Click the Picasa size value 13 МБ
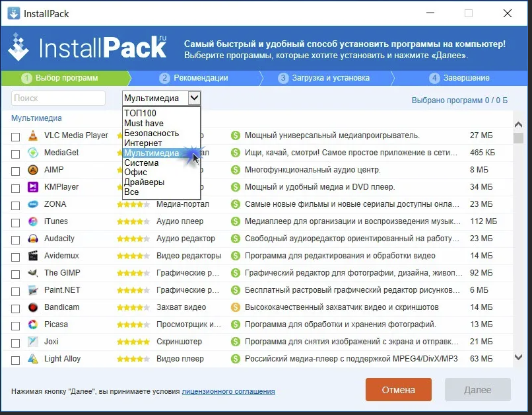Image resolution: width=532 pixels, height=415 pixels. tap(481, 324)
